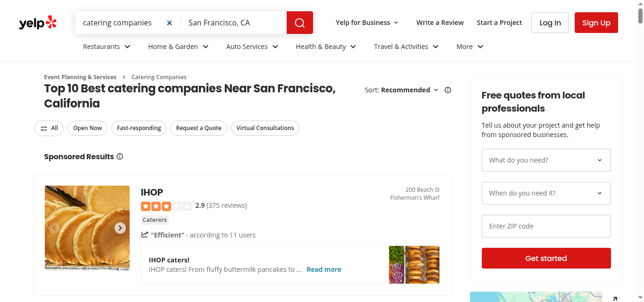Click the Log In button
Viewport: 644px width, 302px height.
coord(550,23)
